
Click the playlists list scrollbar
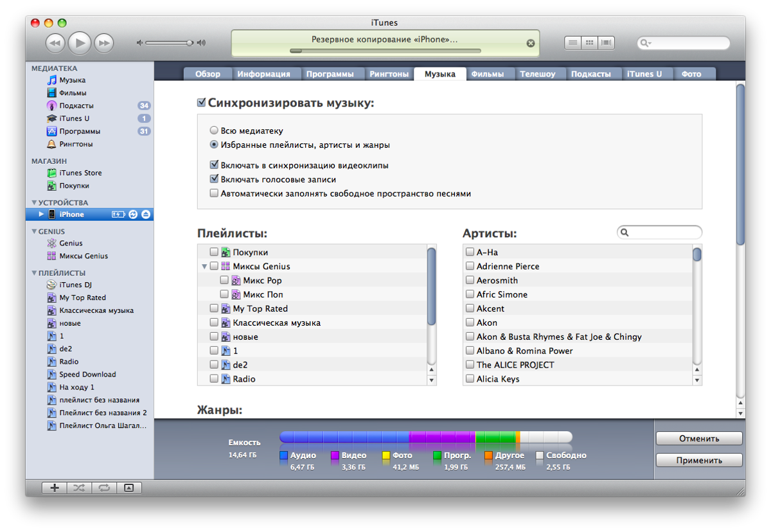(432, 286)
